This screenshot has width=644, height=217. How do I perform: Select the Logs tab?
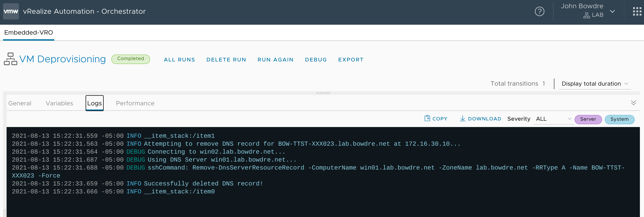(94, 103)
